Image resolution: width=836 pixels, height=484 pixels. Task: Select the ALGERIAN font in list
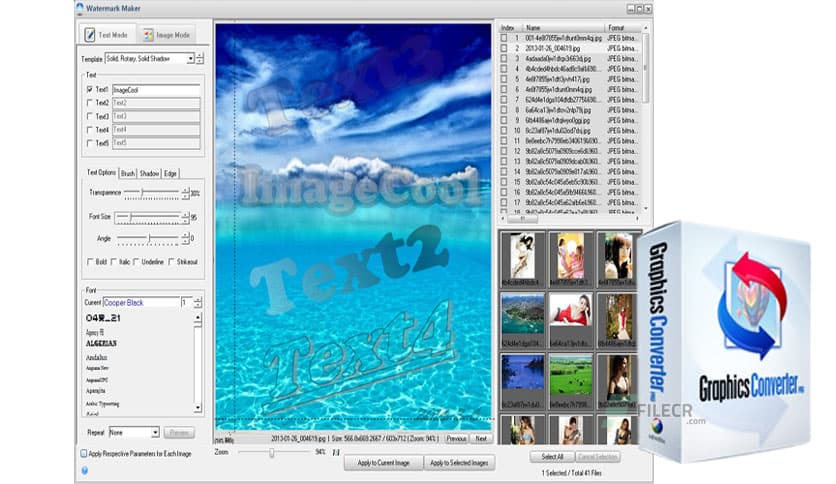(x=101, y=344)
